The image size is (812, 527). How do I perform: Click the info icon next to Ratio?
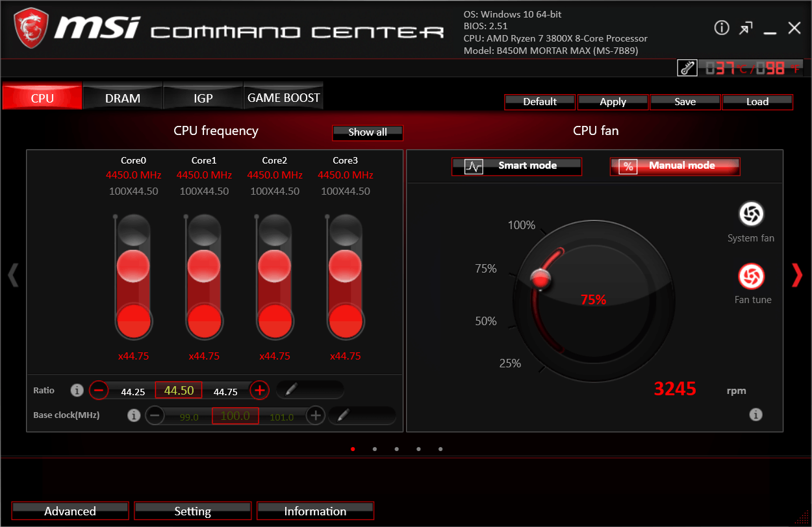[77, 390]
